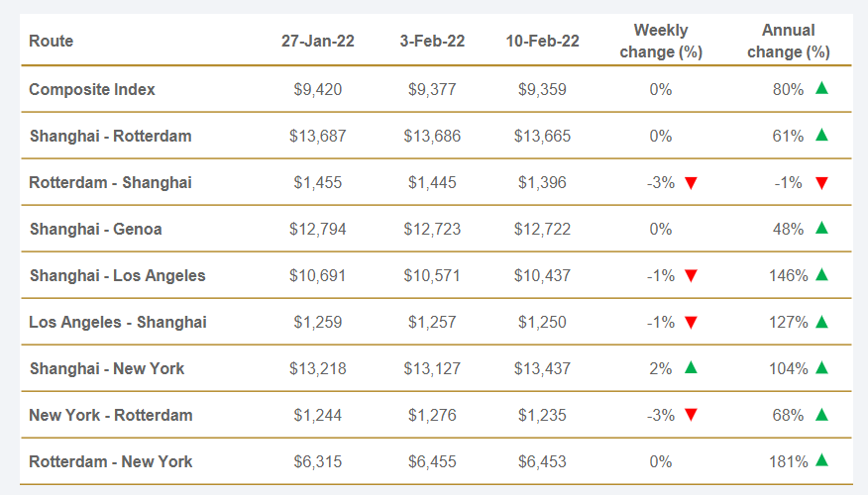Click red arrow in New York - Rotterdam weekly change

[x=691, y=416]
